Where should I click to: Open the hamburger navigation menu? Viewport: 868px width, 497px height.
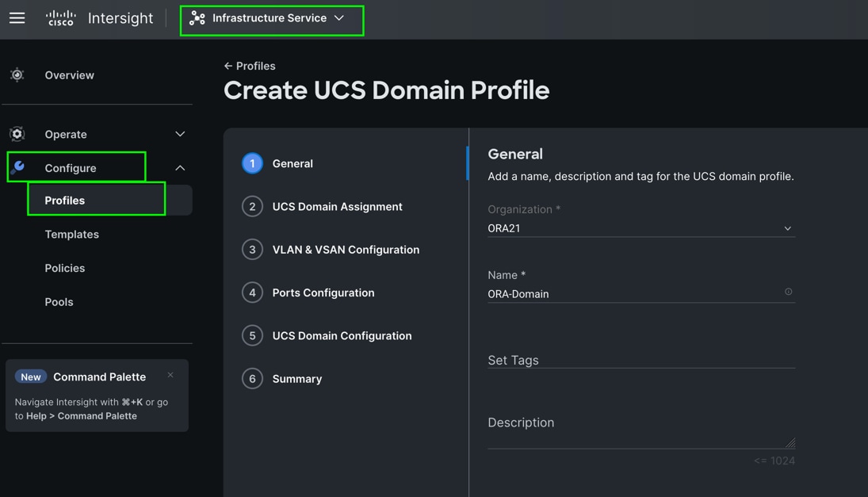click(17, 18)
